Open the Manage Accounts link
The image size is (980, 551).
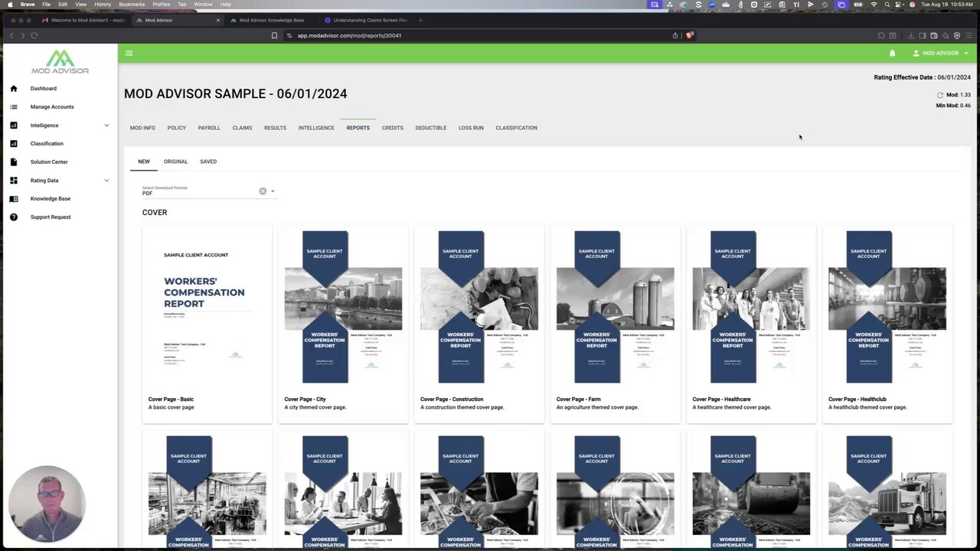click(52, 107)
